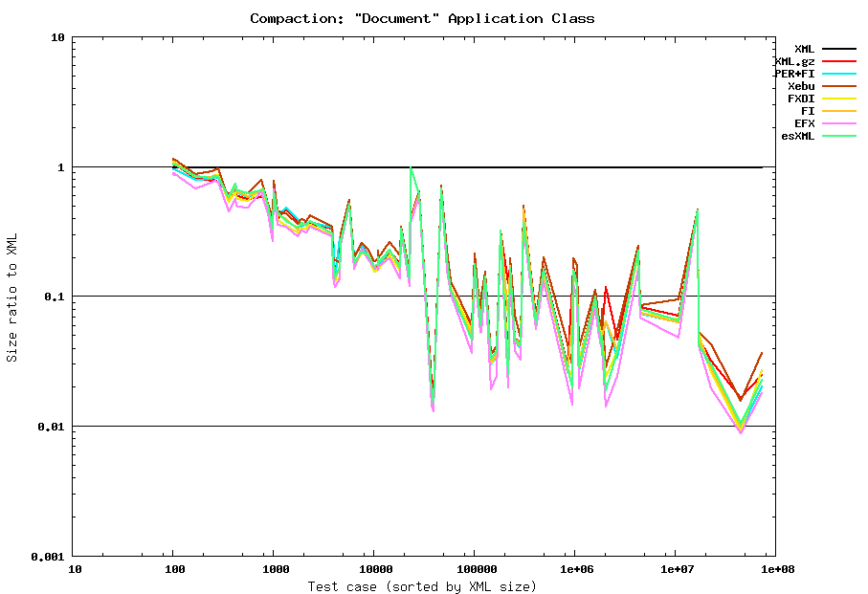Click the 10000 x-axis tick label
The width and height of the screenshot is (868, 594).
[x=373, y=569]
